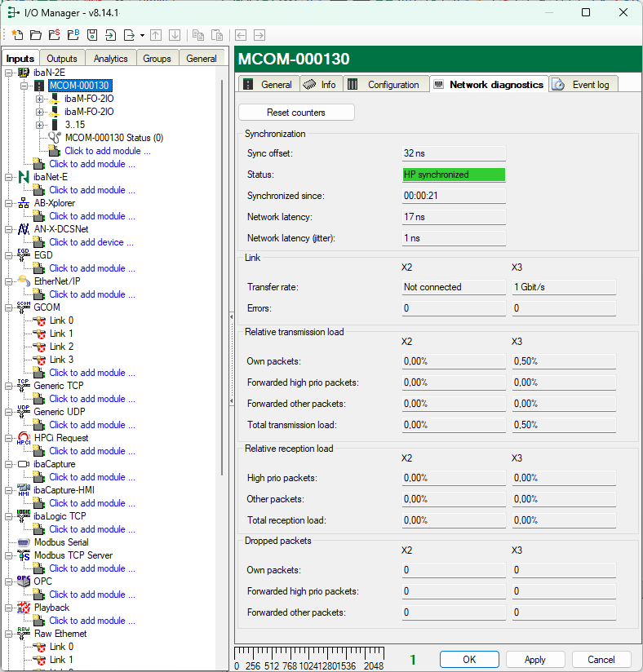
Task: Select Raw Ethernet Link 0 in tree
Action: (x=61, y=646)
